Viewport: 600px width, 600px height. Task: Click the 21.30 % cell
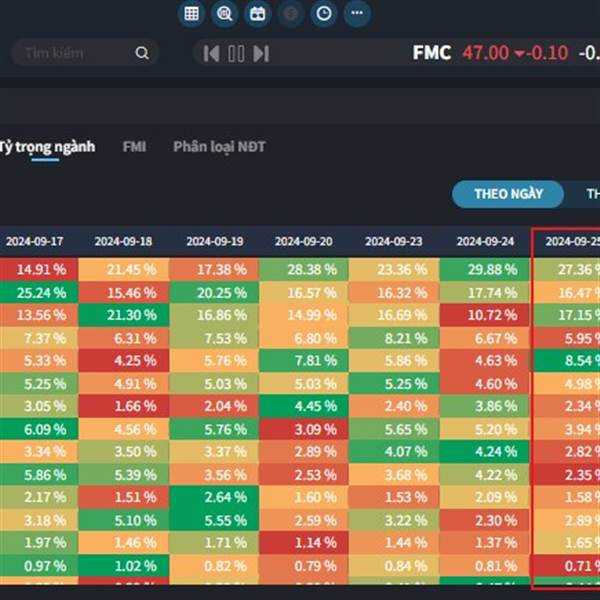click(124, 315)
